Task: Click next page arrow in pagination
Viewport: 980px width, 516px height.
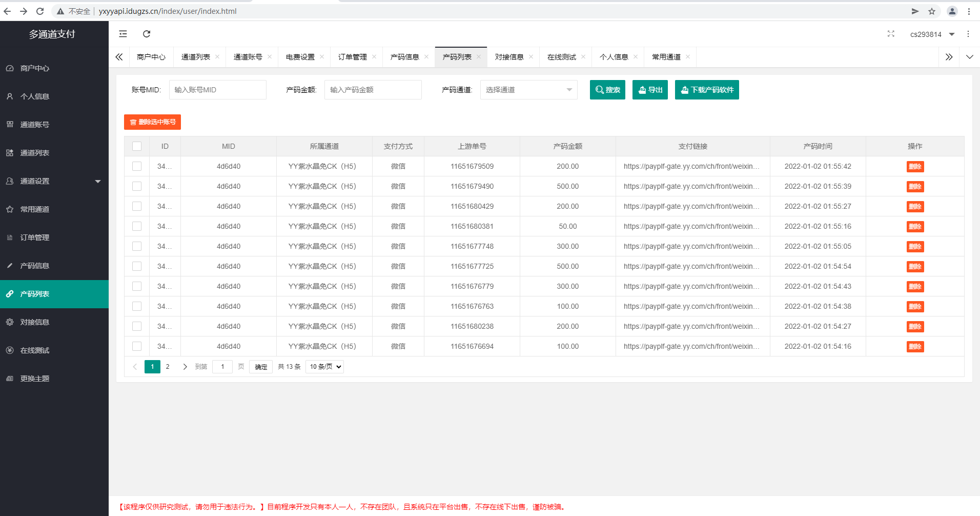Action: (x=185, y=367)
